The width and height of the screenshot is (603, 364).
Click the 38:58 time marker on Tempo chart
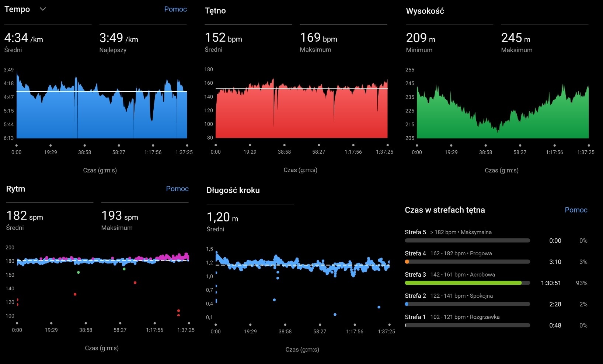point(85,152)
